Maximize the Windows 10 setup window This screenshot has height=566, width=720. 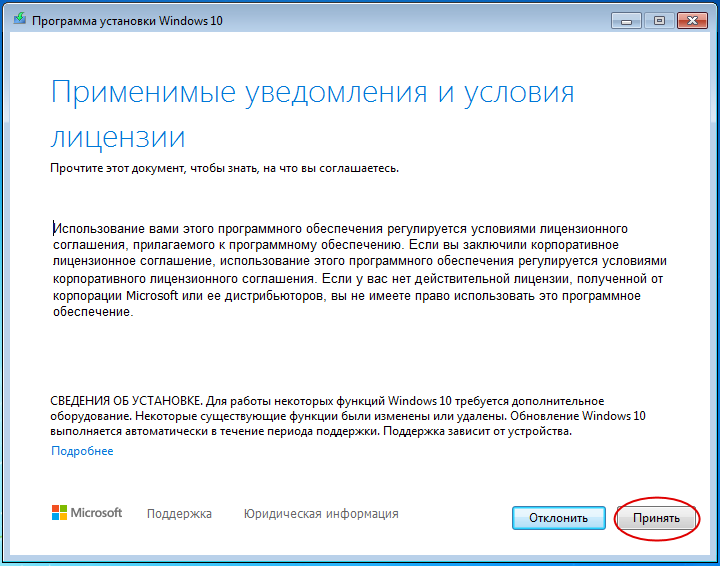pyautogui.click(x=659, y=21)
